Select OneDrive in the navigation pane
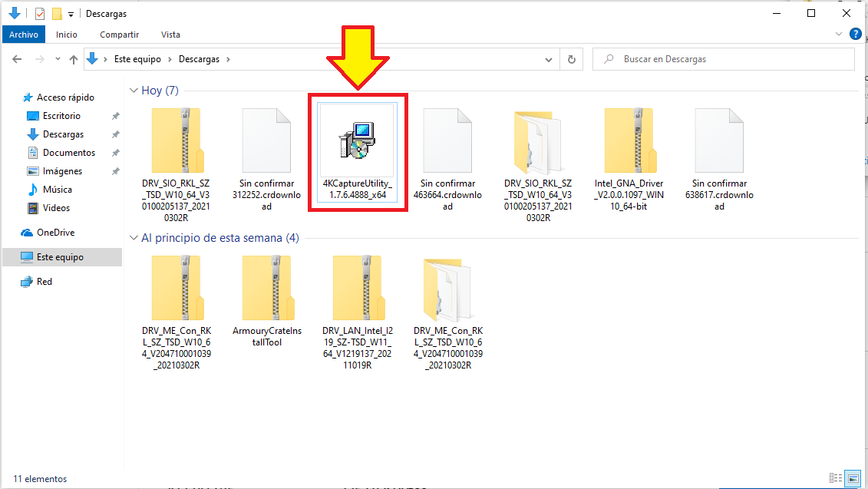868x489 pixels. [x=55, y=233]
